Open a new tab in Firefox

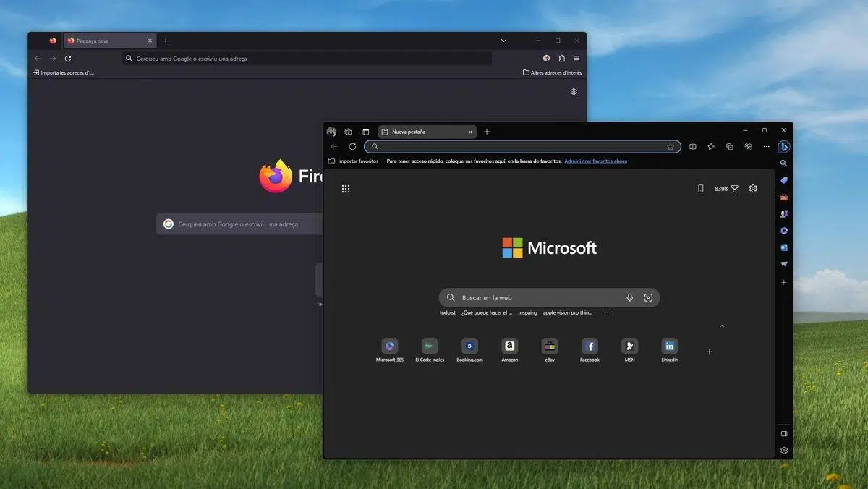click(166, 41)
